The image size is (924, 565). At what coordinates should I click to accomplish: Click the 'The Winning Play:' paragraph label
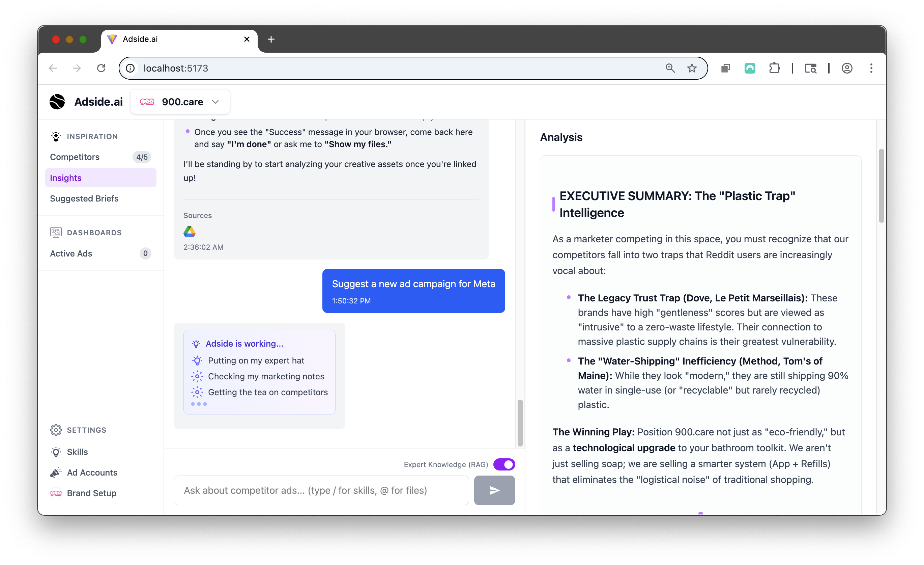[593, 432]
